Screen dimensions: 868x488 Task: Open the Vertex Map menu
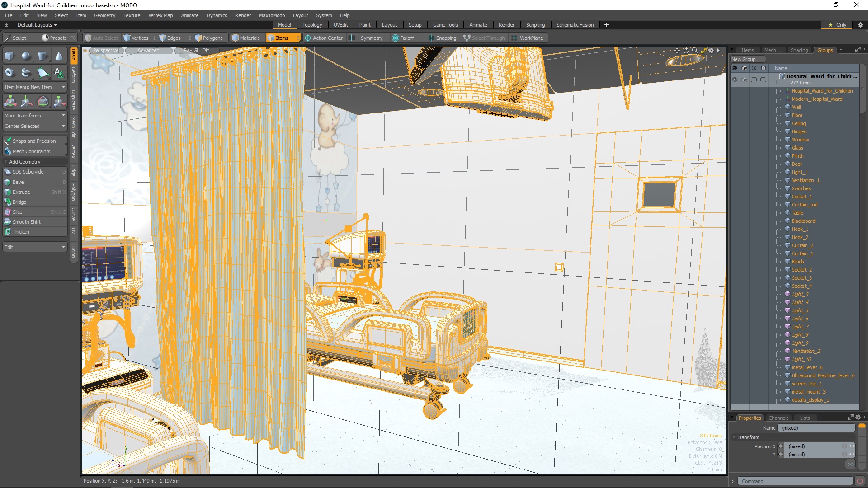pos(160,15)
